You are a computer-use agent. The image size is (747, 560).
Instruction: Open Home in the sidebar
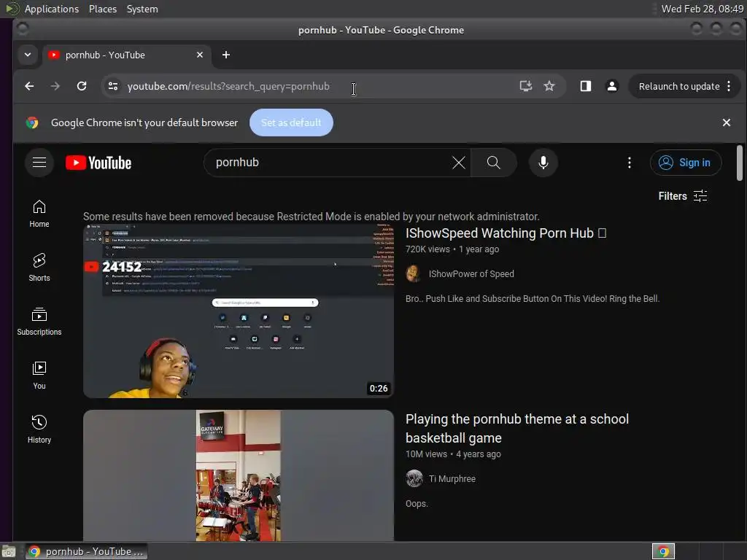(x=39, y=214)
